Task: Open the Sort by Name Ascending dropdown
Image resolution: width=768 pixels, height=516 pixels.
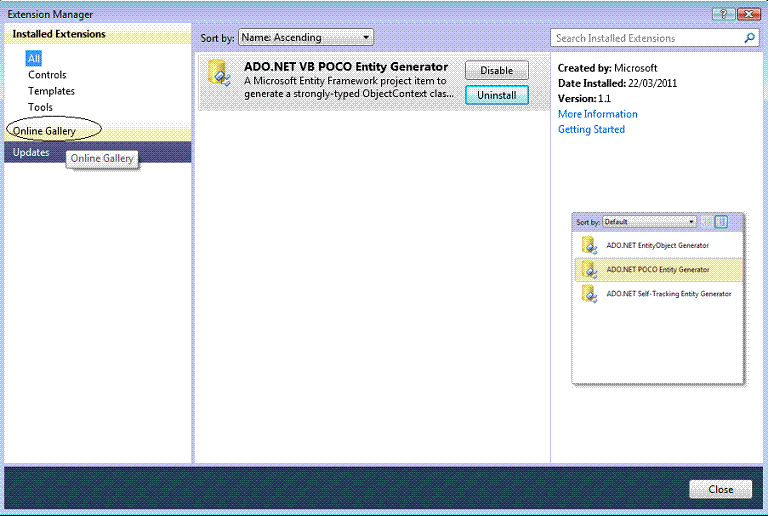Action: pyautogui.click(x=306, y=37)
